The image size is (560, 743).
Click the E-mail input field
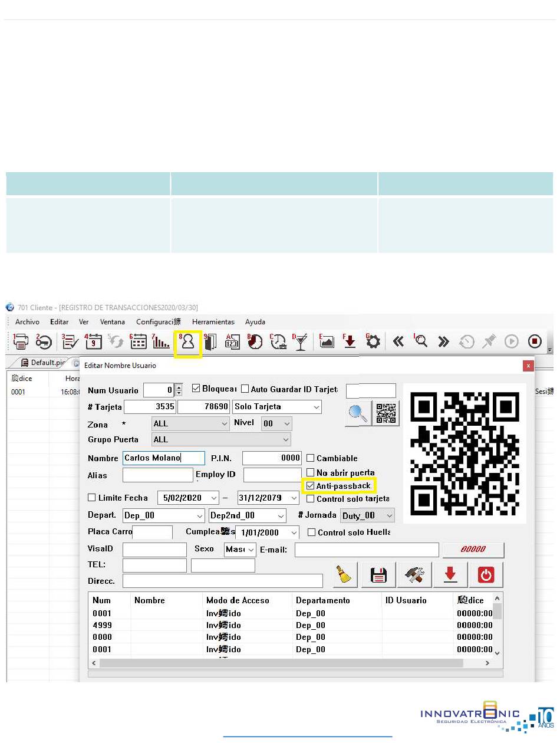(367, 550)
